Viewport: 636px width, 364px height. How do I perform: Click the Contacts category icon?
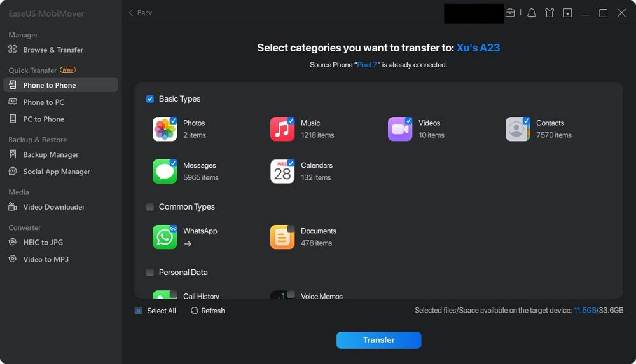point(518,129)
